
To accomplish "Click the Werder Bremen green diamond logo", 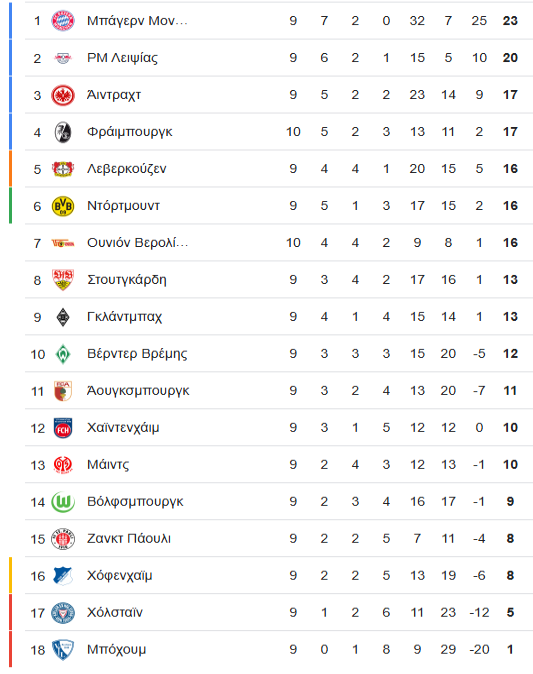I will (x=63, y=354).
